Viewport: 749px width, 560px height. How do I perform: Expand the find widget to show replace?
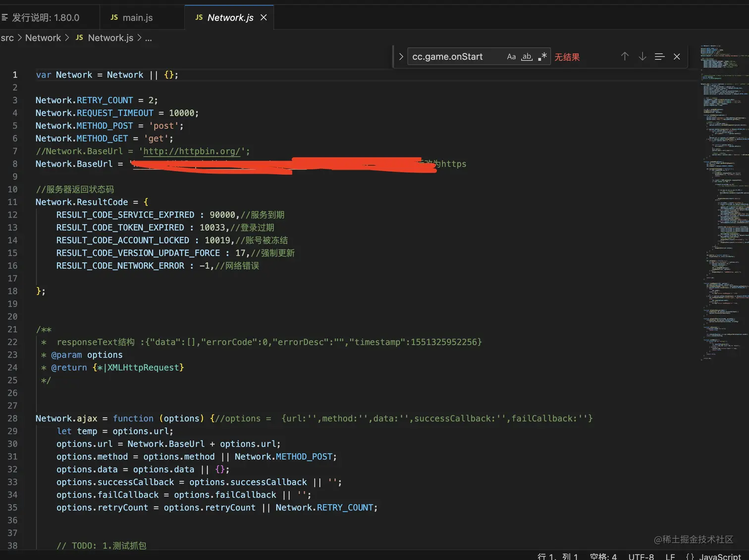400,56
